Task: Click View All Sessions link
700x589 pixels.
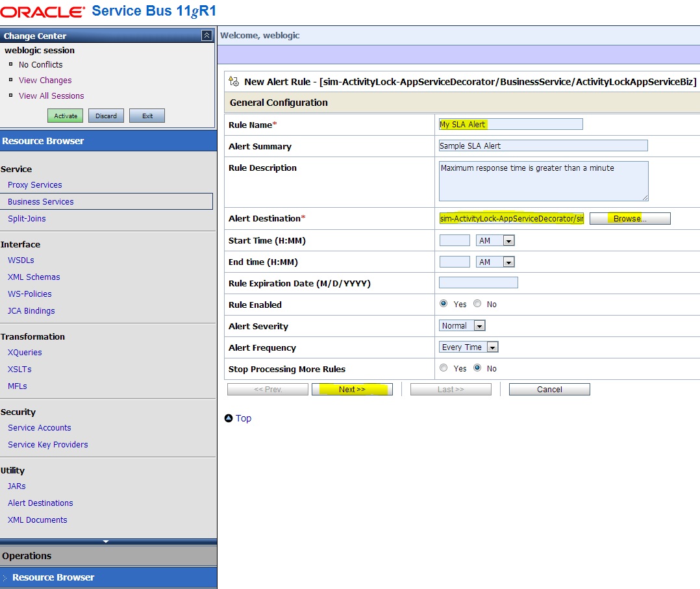Action: [51, 96]
